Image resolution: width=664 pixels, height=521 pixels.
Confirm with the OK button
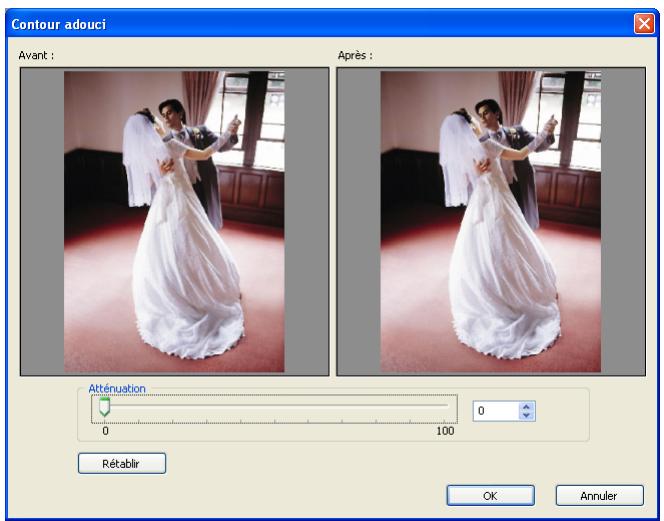[490, 496]
